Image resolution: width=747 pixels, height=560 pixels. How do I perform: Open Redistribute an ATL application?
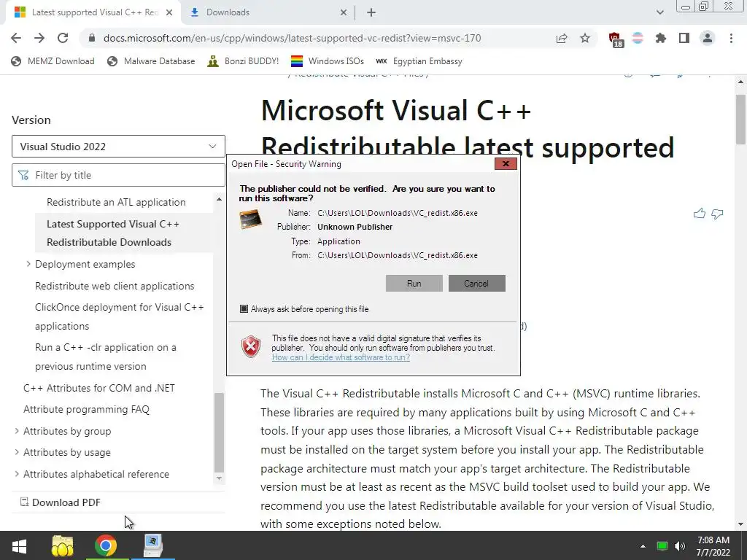116,202
